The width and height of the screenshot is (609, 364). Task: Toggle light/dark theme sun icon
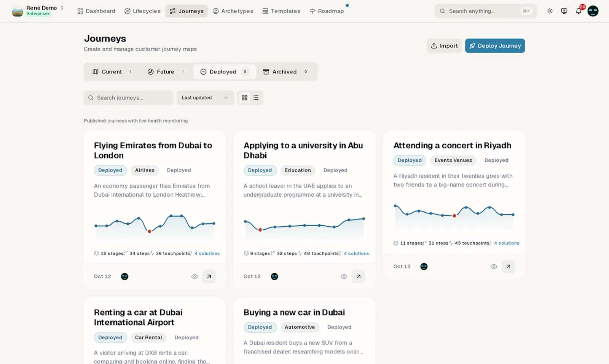550,11
